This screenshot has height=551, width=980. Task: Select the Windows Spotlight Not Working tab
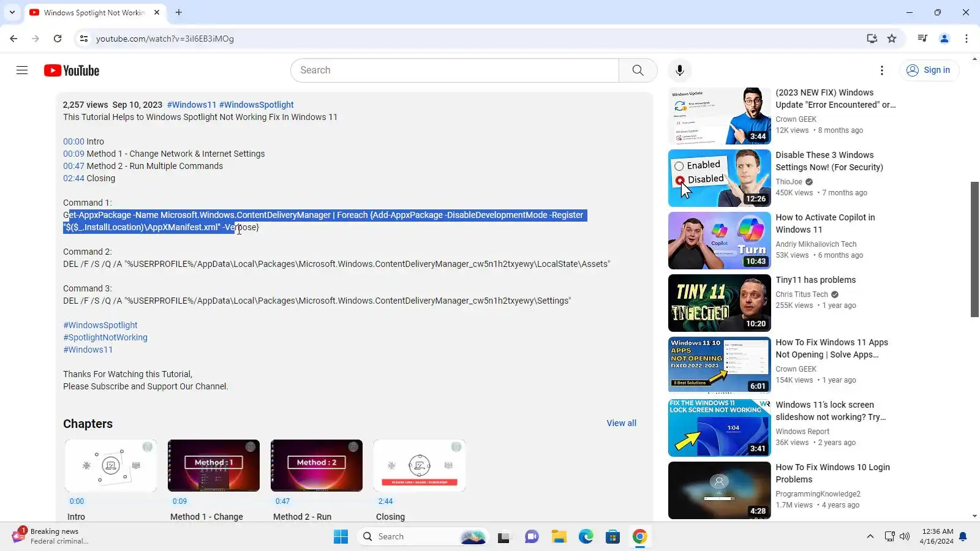(x=94, y=13)
